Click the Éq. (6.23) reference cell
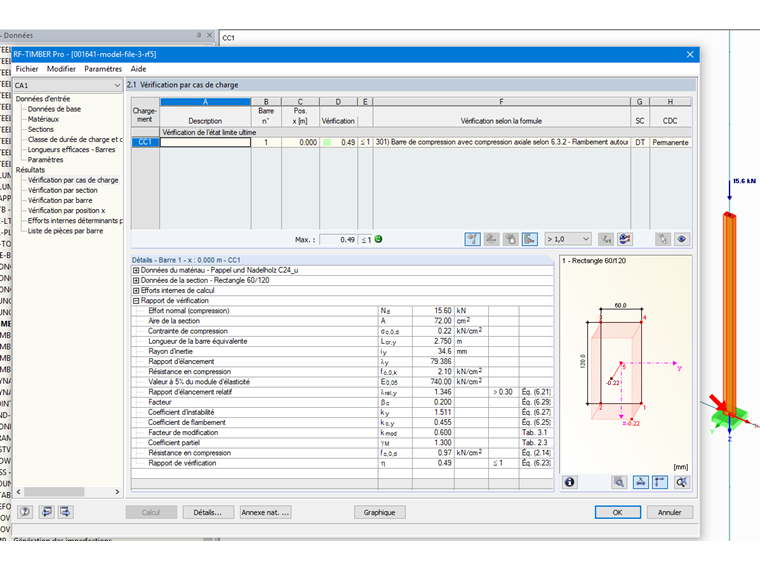 point(536,463)
